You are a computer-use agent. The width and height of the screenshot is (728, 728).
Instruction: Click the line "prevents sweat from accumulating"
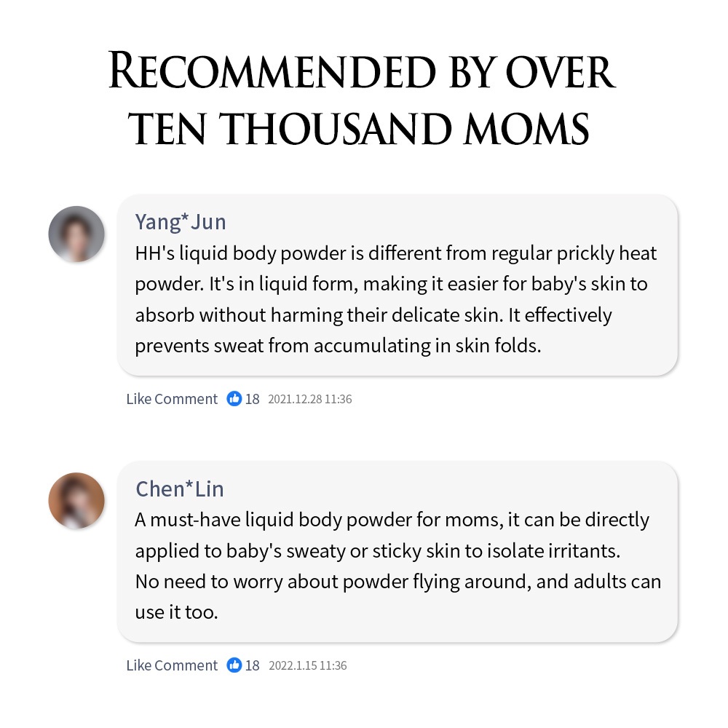click(338, 345)
